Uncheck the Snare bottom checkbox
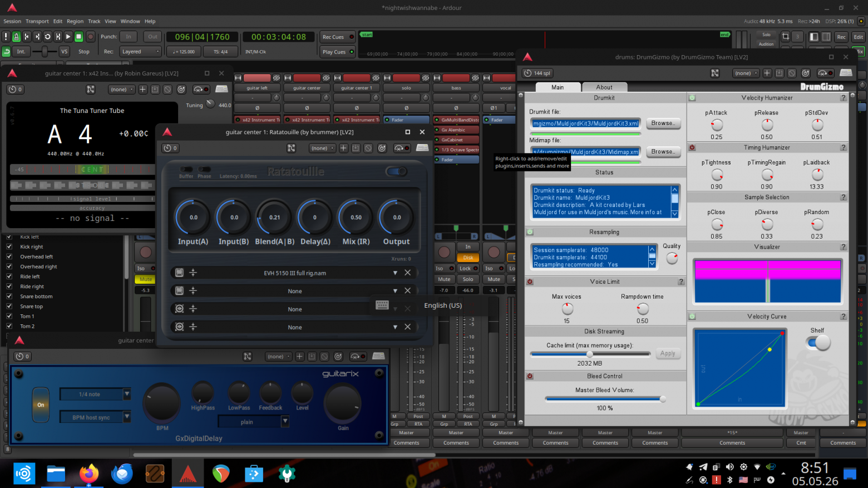 [x=9, y=297]
